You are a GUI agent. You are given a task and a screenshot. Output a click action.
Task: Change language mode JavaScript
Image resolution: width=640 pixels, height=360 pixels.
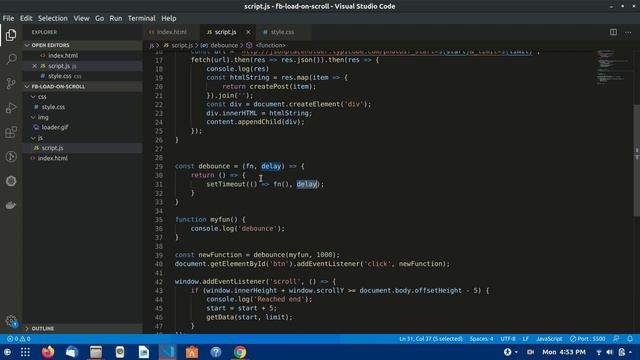coord(549,339)
